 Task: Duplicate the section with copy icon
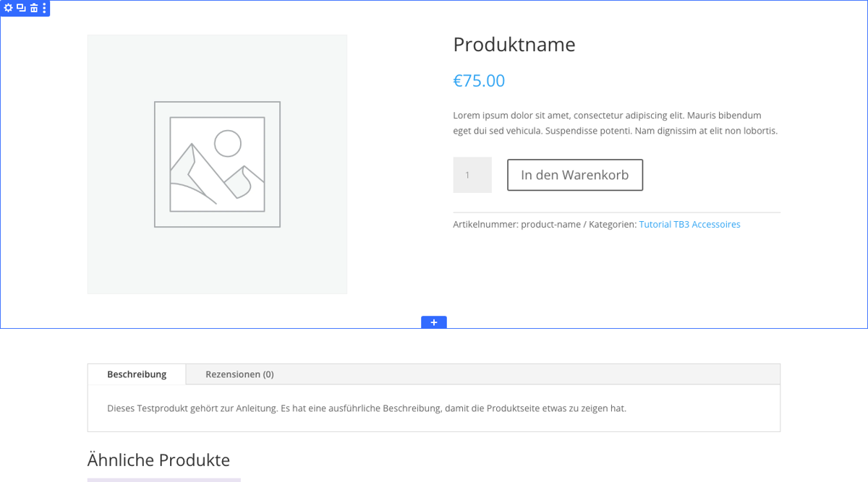click(x=21, y=8)
